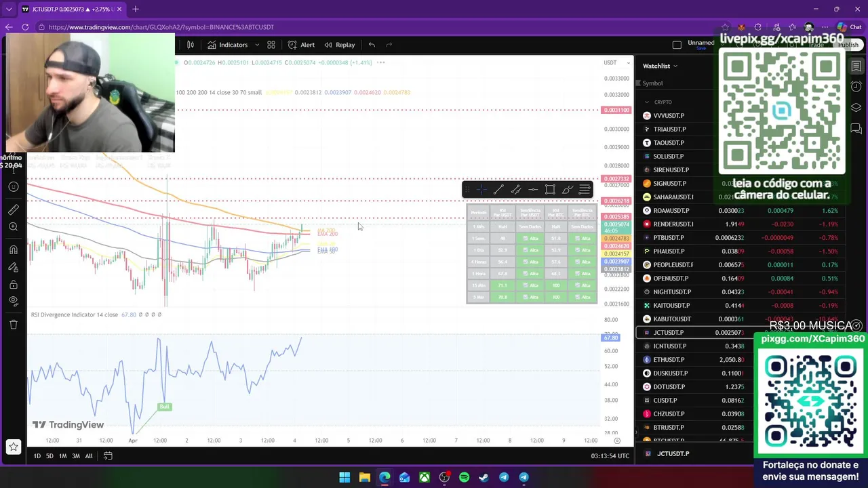Reload the TradingView browser page
Image resolution: width=868 pixels, height=488 pixels.
[x=25, y=27]
